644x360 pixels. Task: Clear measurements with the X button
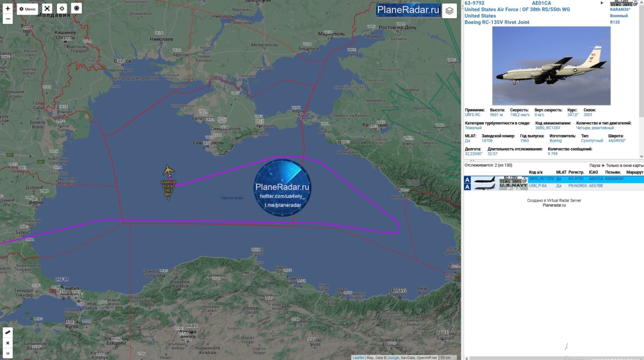(x=8, y=343)
